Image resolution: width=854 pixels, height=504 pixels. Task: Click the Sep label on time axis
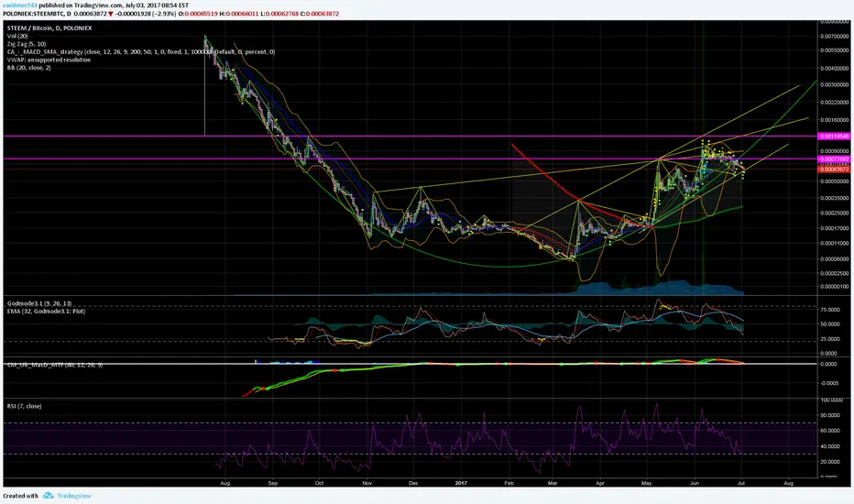(273, 483)
